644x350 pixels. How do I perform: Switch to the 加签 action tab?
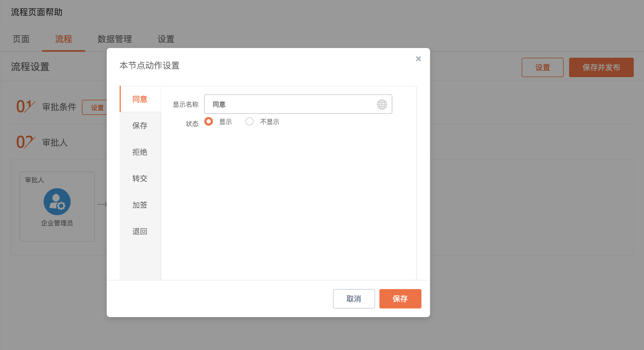[140, 205]
